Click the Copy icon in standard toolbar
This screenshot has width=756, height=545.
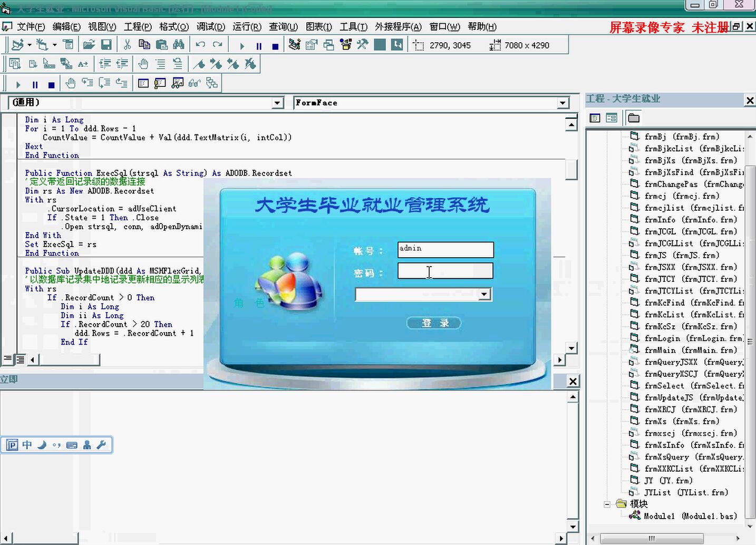tap(144, 45)
